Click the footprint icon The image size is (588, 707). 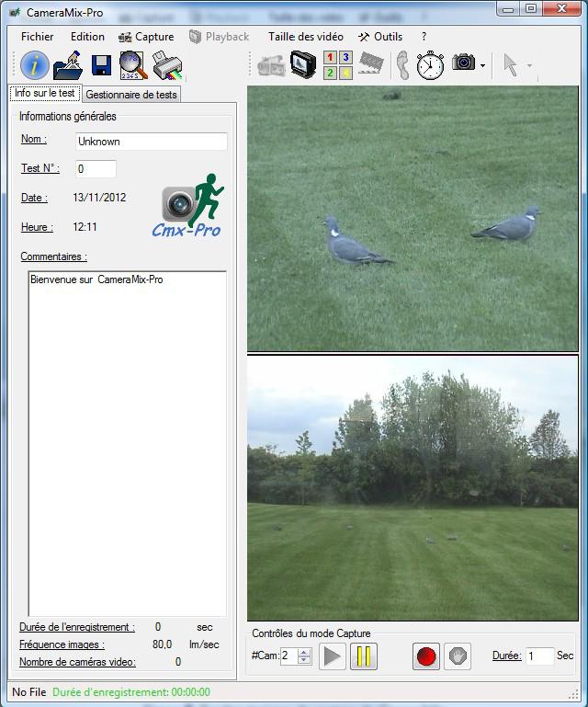point(402,65)
